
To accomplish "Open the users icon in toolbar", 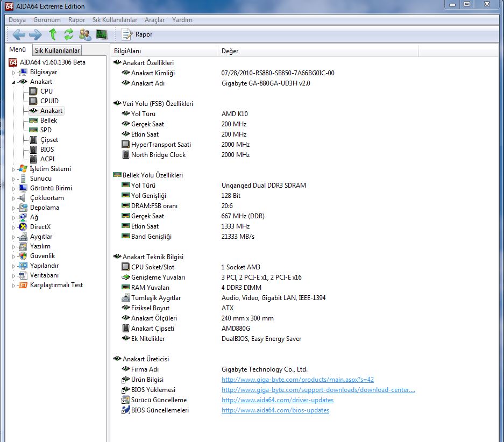I will click(x=85, y=34).
